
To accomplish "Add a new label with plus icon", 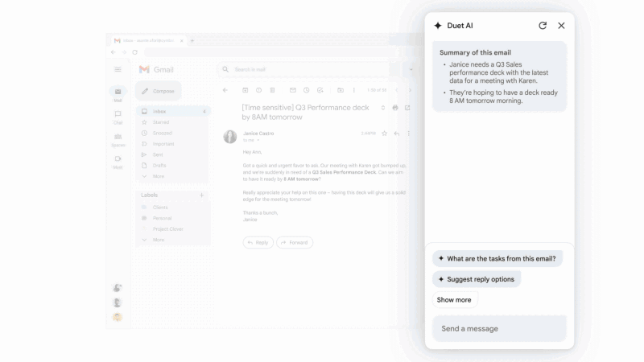I will pos(202,195).
